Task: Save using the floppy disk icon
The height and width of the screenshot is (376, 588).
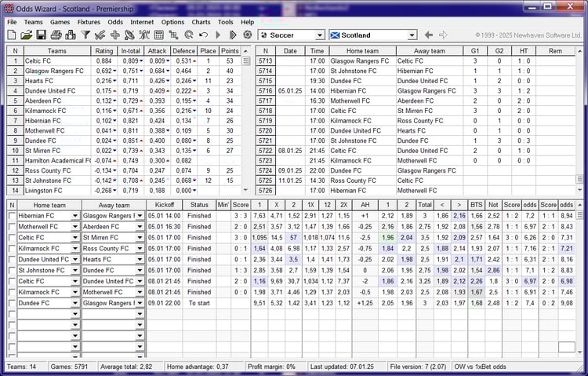Action: click(x=41, y=35)
